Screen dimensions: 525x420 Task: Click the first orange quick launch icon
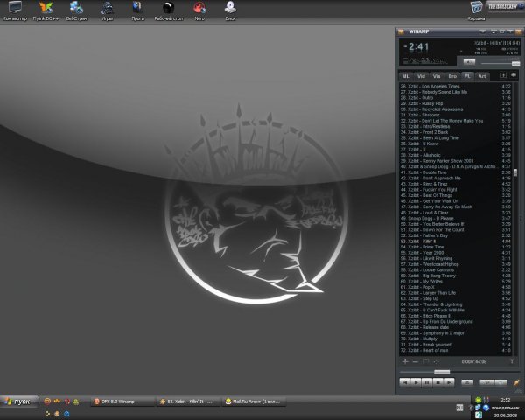click(x=47, y=402)
